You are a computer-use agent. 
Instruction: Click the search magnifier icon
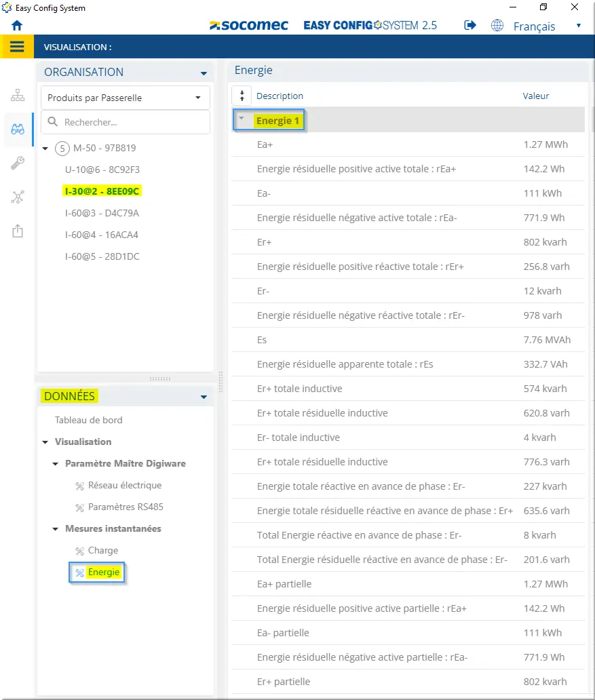tap(53, 121)
